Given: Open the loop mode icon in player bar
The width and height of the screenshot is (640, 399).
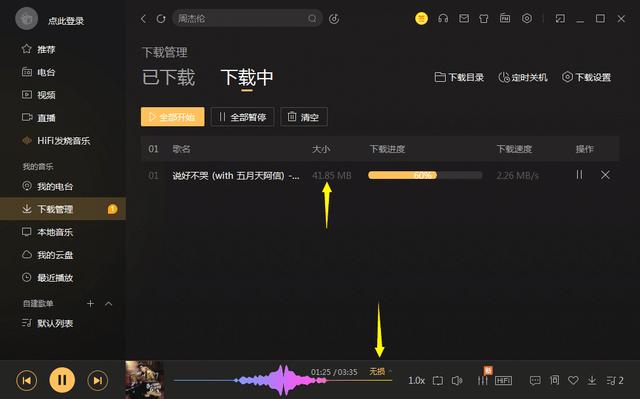Looking at the screenshot, I should (x=438, y=381).
